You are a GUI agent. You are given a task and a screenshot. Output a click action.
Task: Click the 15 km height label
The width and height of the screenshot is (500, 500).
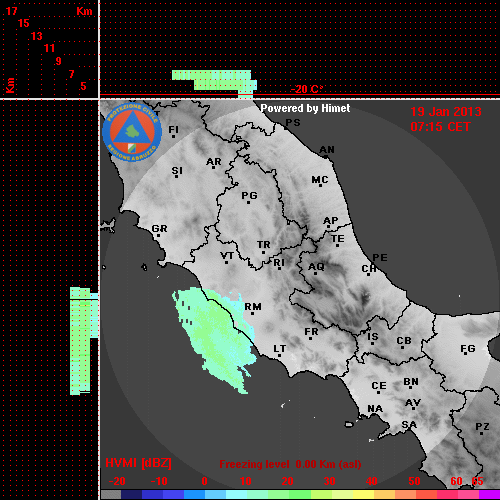pos(24,23)
